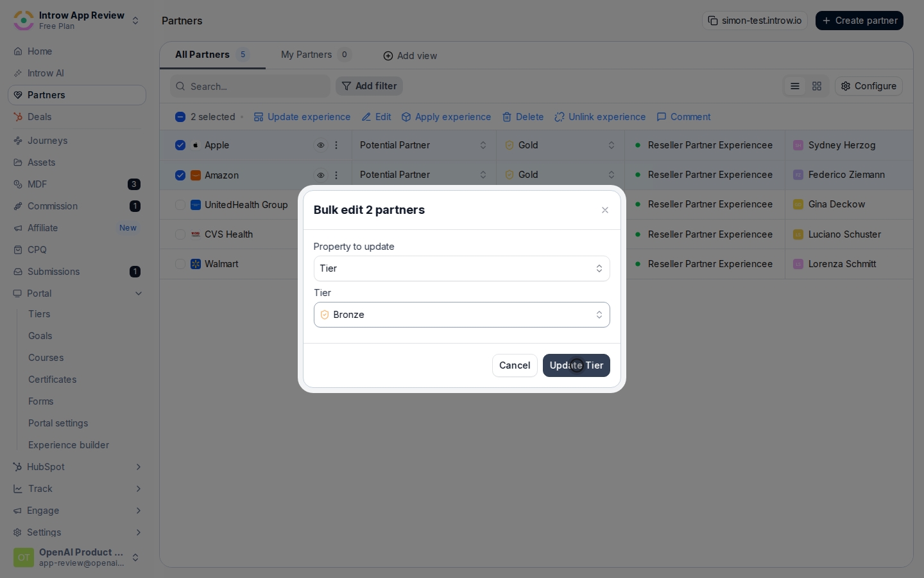
Task: Click Cancel in Bulk edit dialog
Action: pyautogui.click(x=515, y=365)
